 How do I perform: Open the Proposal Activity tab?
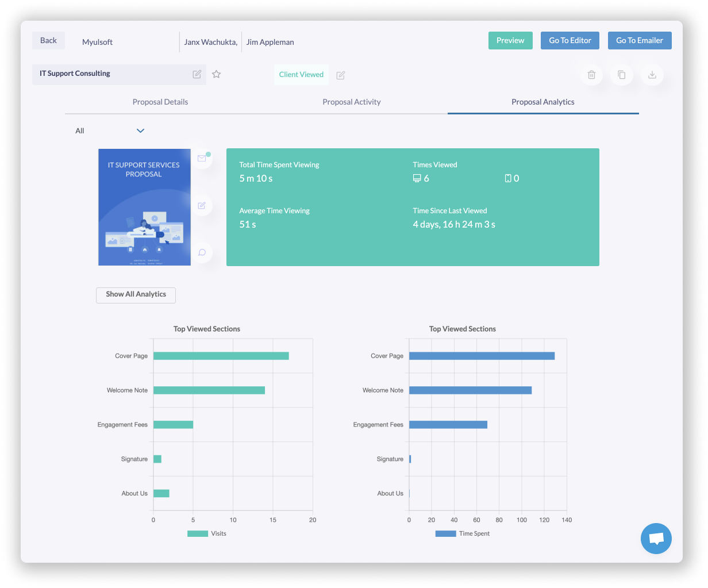[351, 102]
